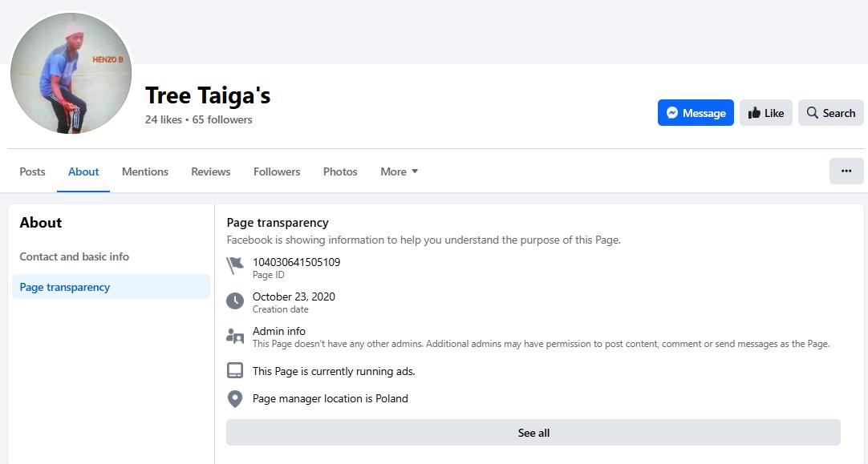Image resolution: width=868 pixels, height=464 pixels.
Task: Click the ads device icon
Action: click(x=235, y=370)
